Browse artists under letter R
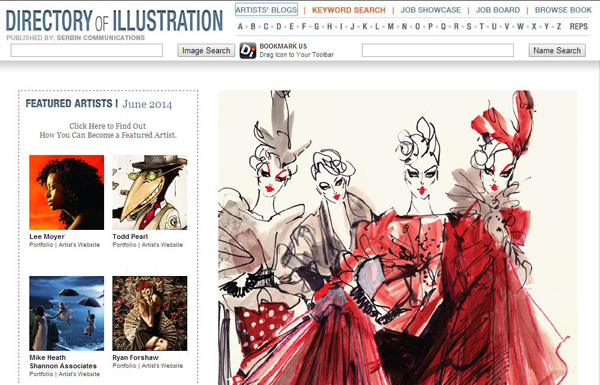This screenshot has height=385, width=600. click(456, 26)
